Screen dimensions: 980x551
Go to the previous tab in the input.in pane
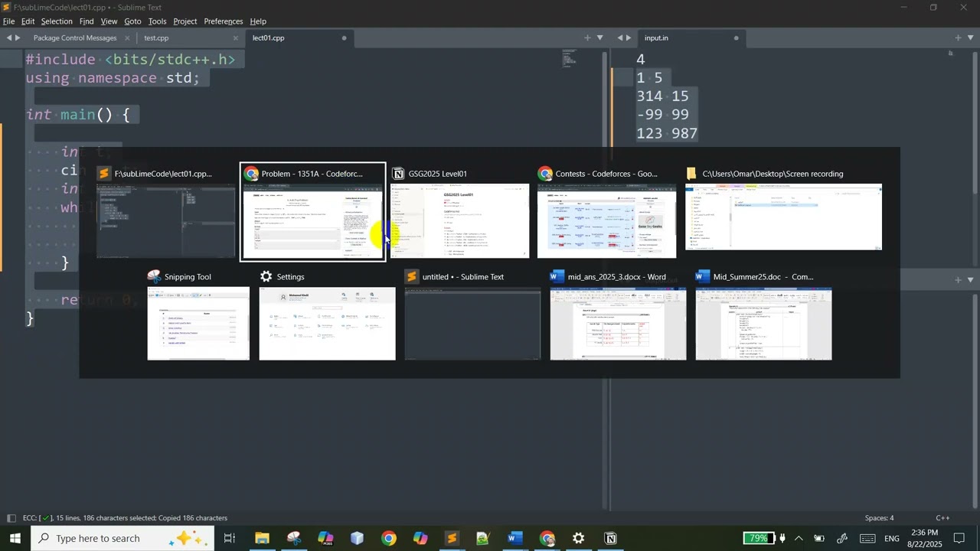tap(620, 37)
